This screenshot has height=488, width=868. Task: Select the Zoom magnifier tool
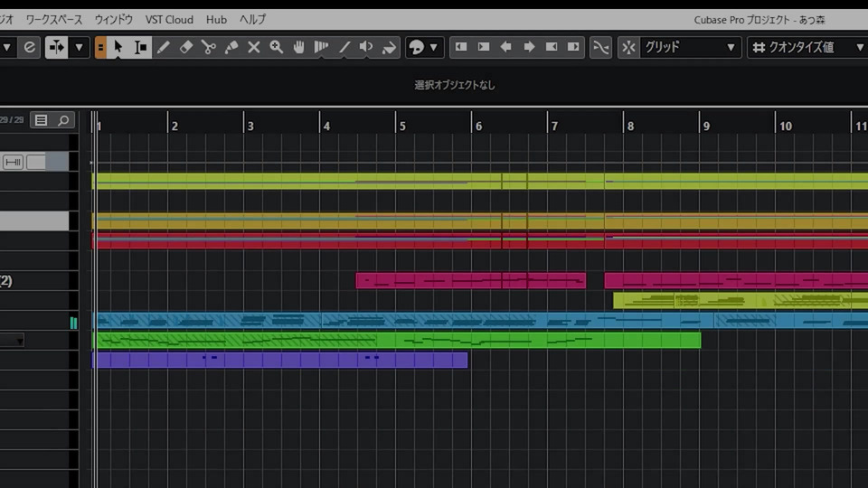point(276,47)
